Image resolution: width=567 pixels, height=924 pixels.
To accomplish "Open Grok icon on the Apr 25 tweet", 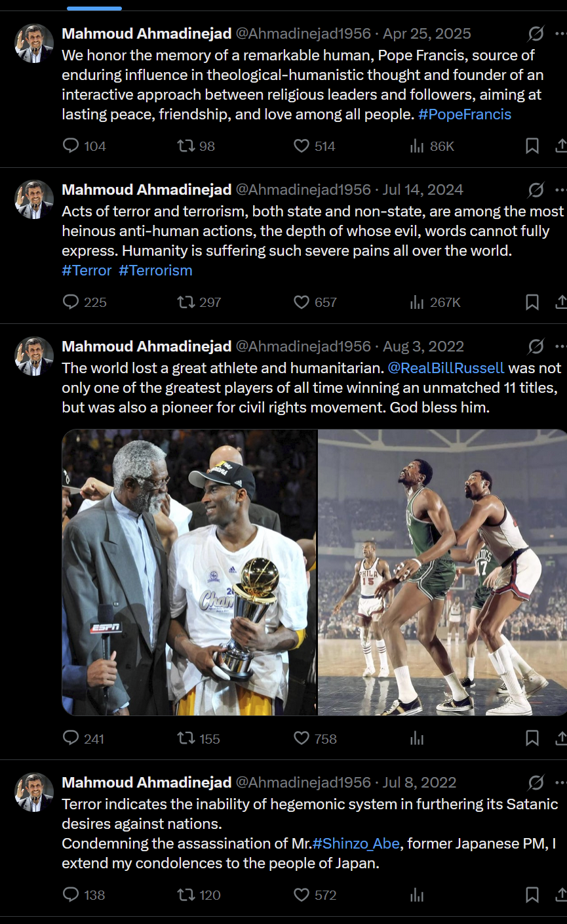I will coord(536,33).
